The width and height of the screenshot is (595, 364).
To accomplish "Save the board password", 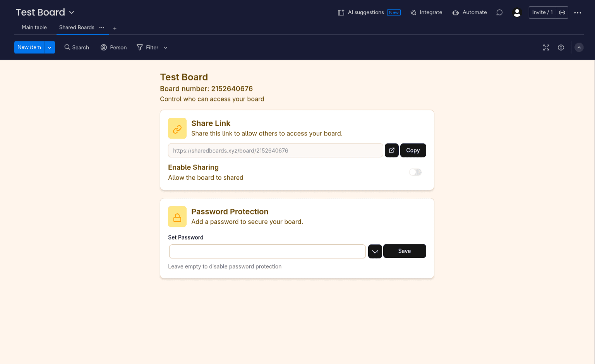I will pos(405,251).
